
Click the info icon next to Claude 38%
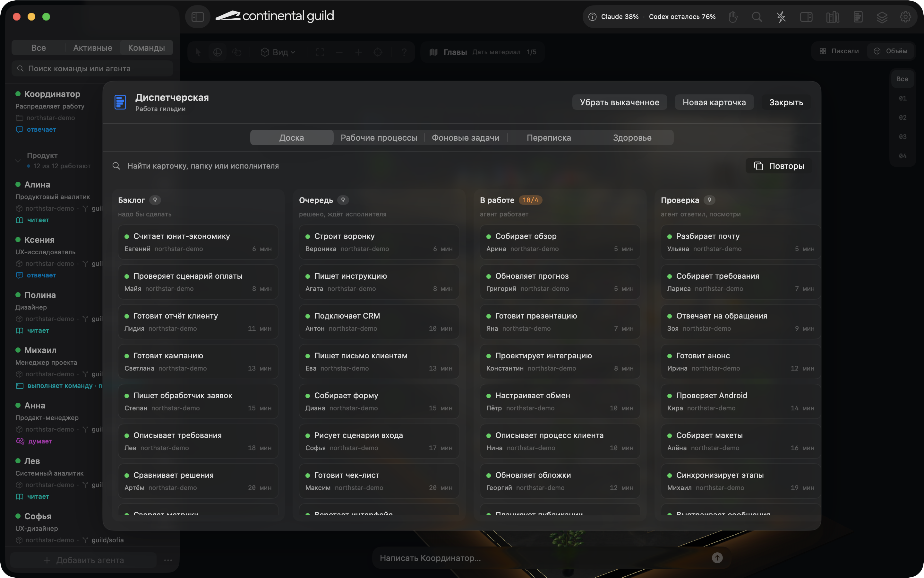pos(592,17)
